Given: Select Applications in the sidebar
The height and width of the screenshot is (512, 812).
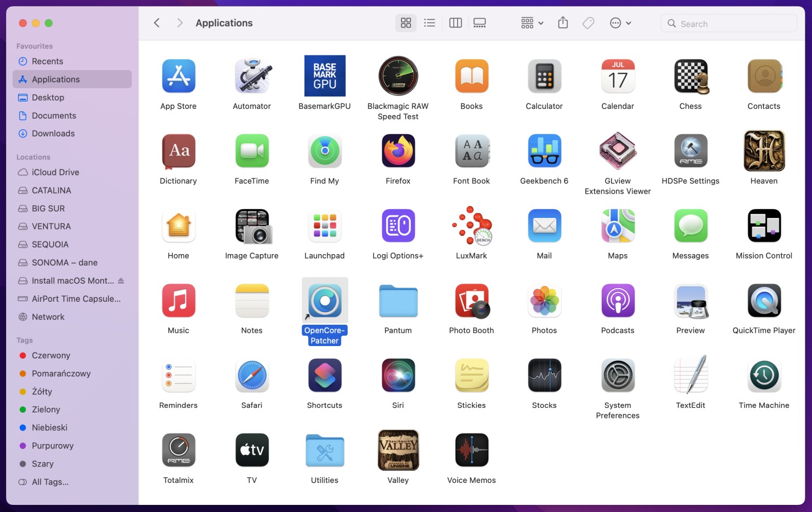Looking at the screenshot, I should coord(72,79).
